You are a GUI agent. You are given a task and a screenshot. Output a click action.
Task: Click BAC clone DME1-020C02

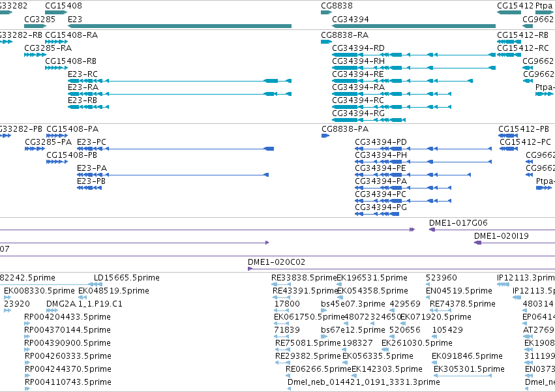point(276,262)
